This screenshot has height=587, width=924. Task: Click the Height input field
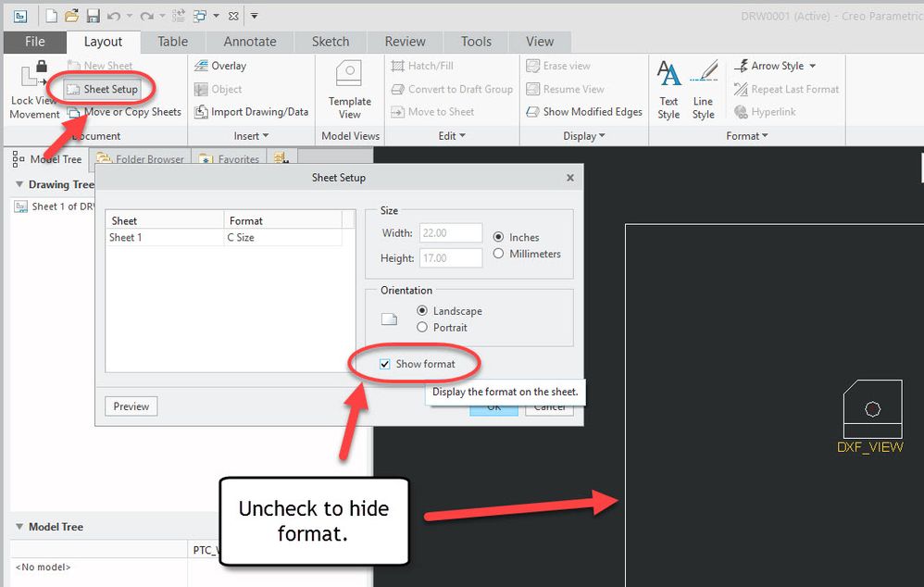point(451,257)
